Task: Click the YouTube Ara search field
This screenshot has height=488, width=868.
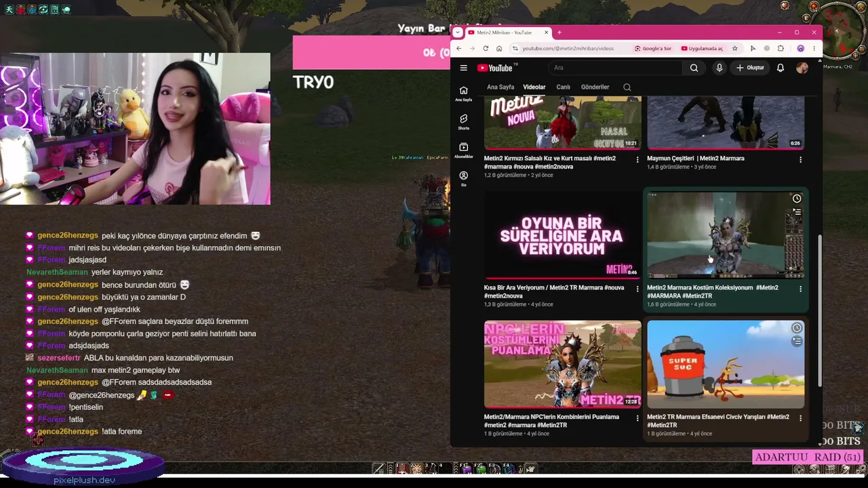Action: (x=615, y=68)
